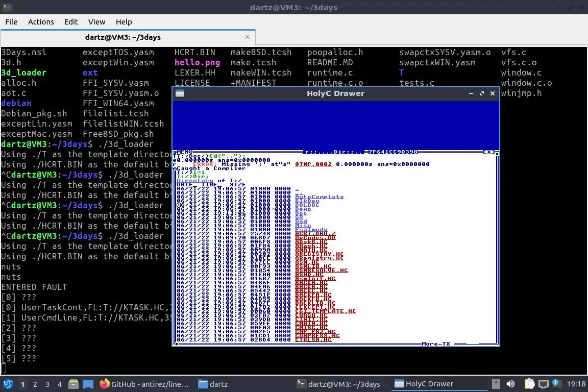Click the terminal icon in the title bar

pyautogui.click(x=6, y=7)
